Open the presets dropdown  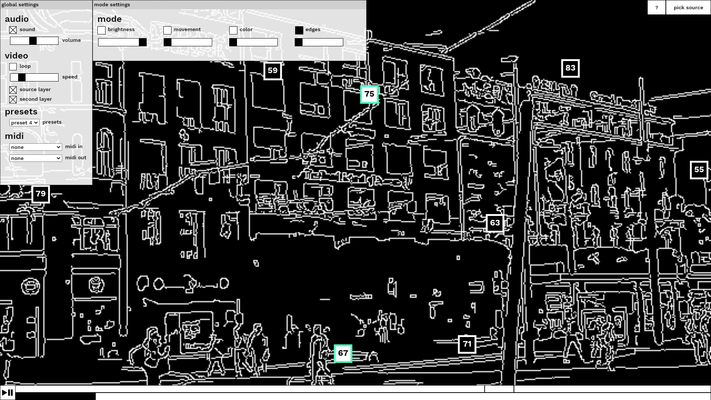click(24, 122)
